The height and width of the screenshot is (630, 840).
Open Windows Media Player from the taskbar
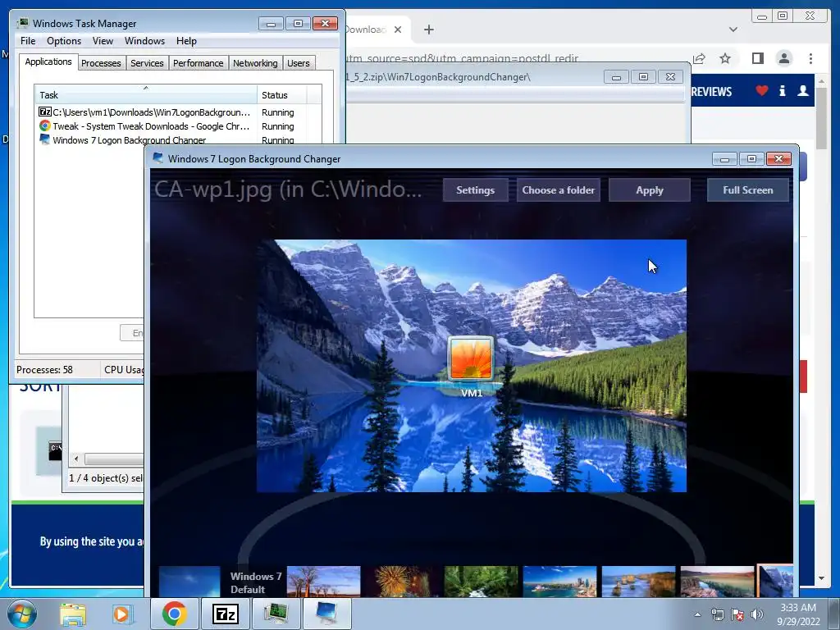tap(121, 614)
